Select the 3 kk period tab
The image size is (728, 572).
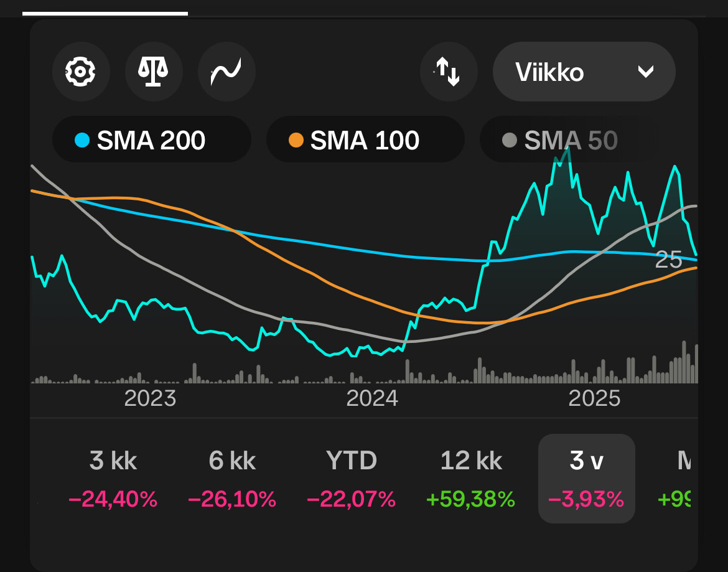pos(113,479)
